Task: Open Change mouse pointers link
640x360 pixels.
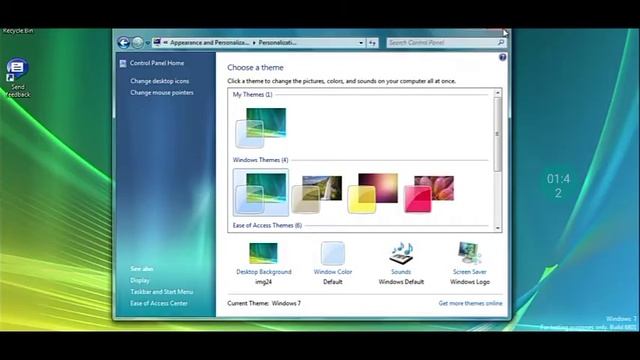Action: click(162, 93)
